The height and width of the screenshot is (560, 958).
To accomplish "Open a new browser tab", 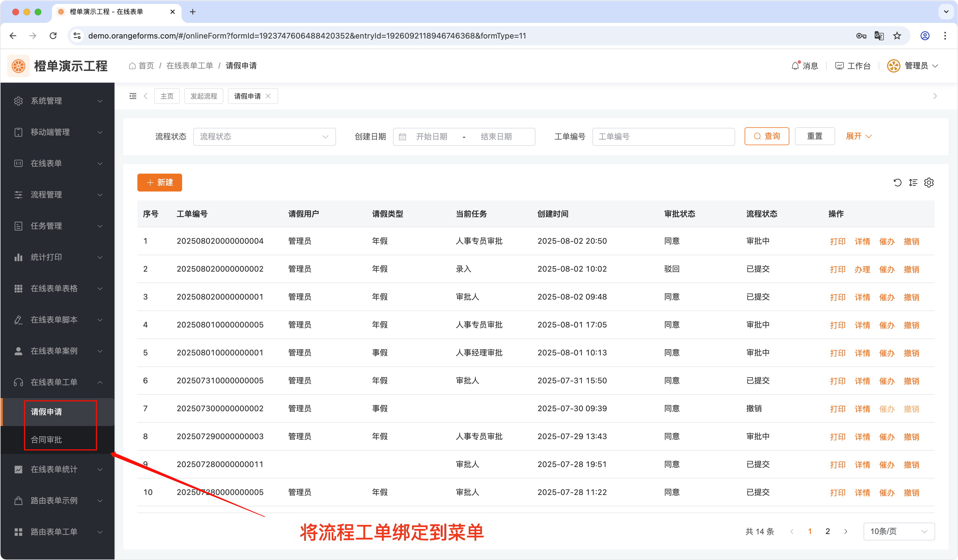I will point(193,12).
